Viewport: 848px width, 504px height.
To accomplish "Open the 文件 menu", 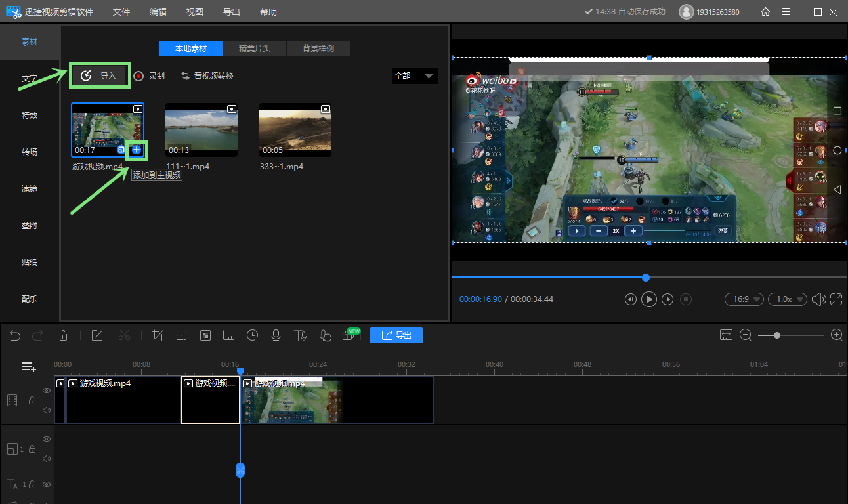I will (121, 12).
